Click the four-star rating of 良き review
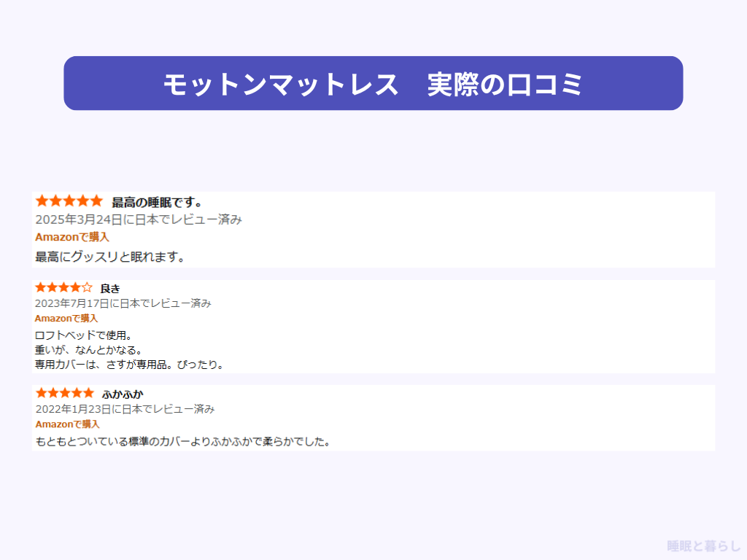Screen dimensions: 747x560 (x=64, y=287)
